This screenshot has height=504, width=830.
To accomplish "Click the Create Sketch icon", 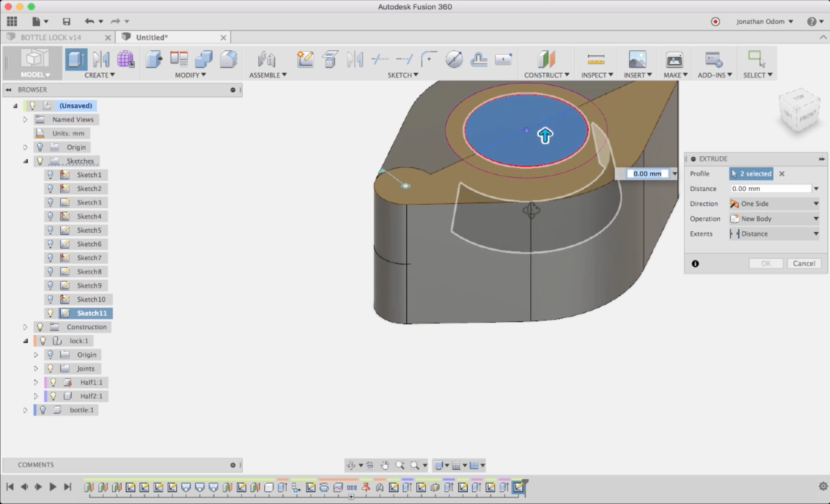I will coord(305,59).
